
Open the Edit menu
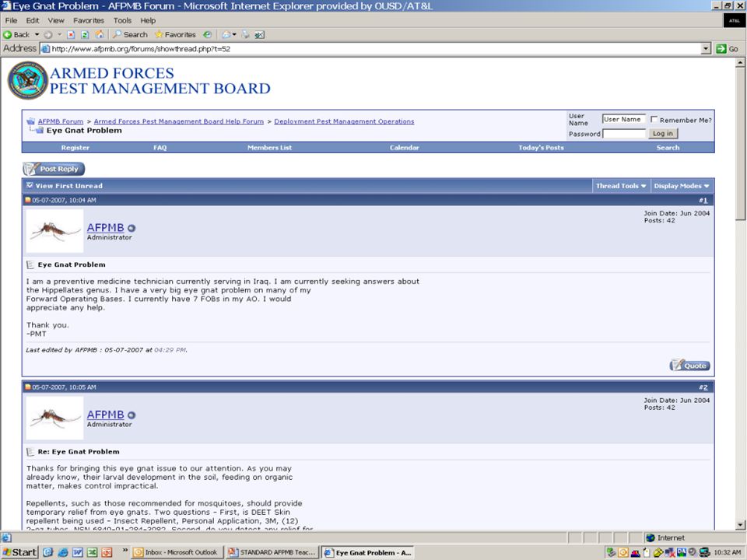33,20
